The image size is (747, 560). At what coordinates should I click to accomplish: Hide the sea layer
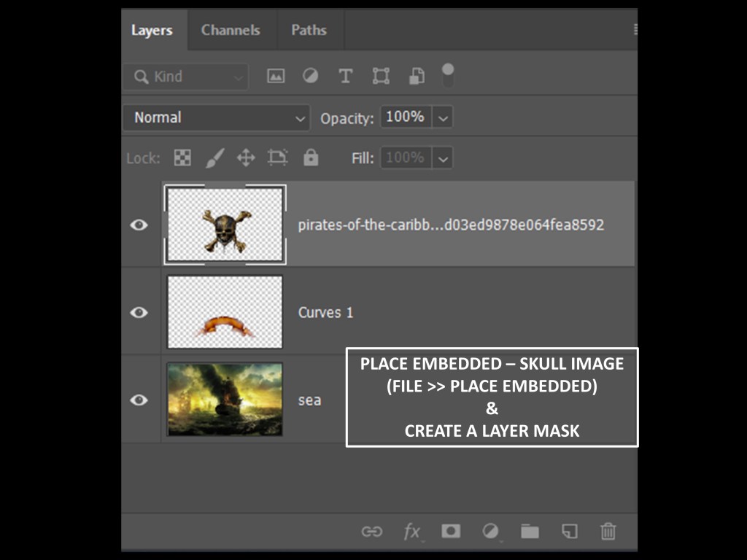(139, 400)
